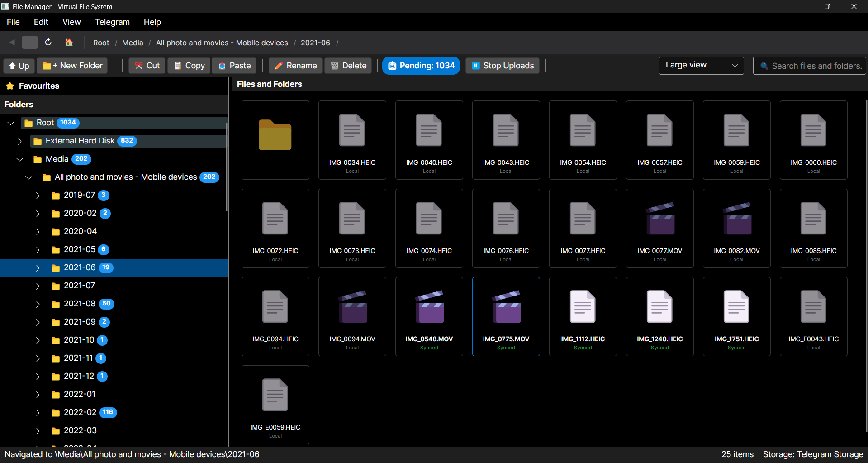Select the Copy icon on the toolbar
The height and width of the screenshot is (463, 868).
[177, 66]
